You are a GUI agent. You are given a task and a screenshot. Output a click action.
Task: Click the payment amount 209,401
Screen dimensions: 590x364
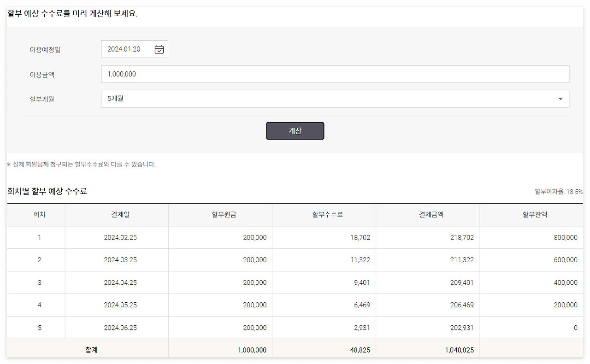(x=462, y=282)
